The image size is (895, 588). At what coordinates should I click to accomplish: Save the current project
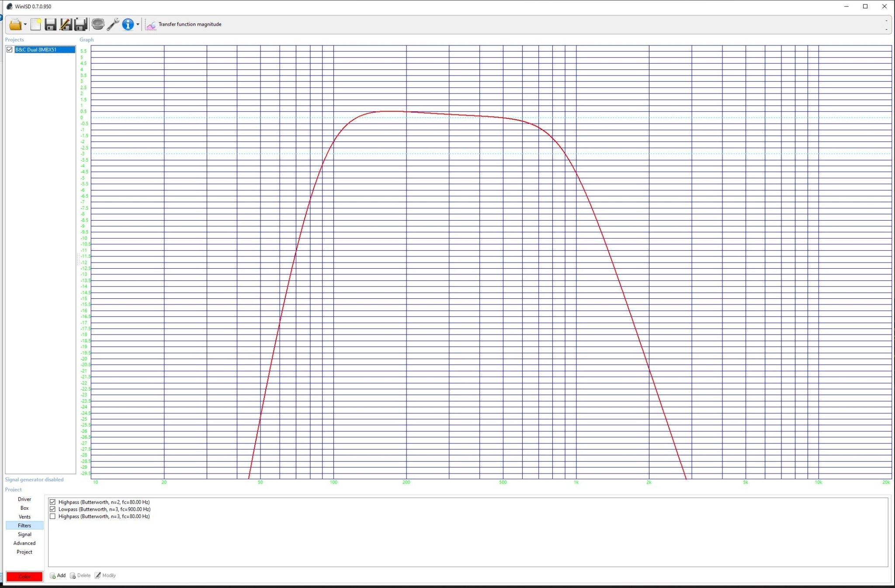click(51, 24)
